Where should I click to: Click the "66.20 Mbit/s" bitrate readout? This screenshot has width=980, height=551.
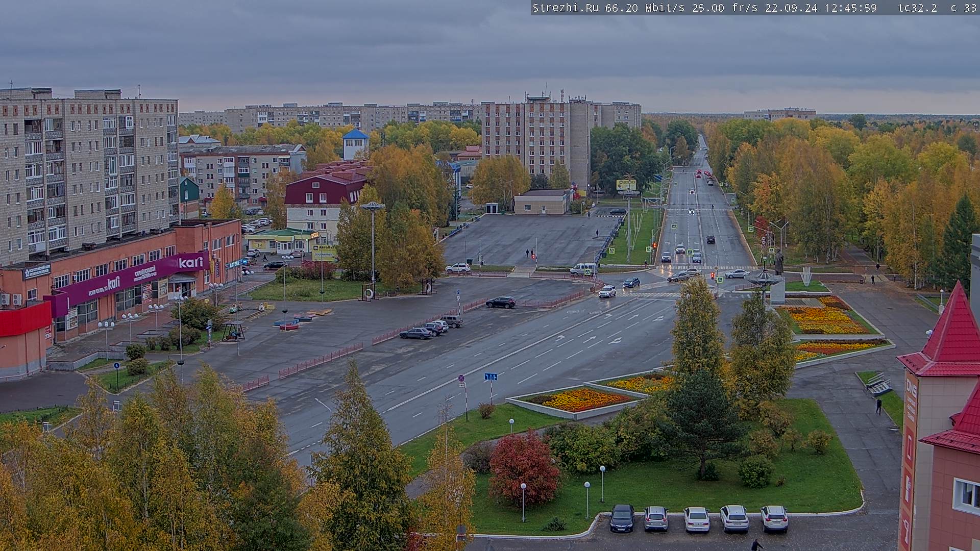click(645, 8)
